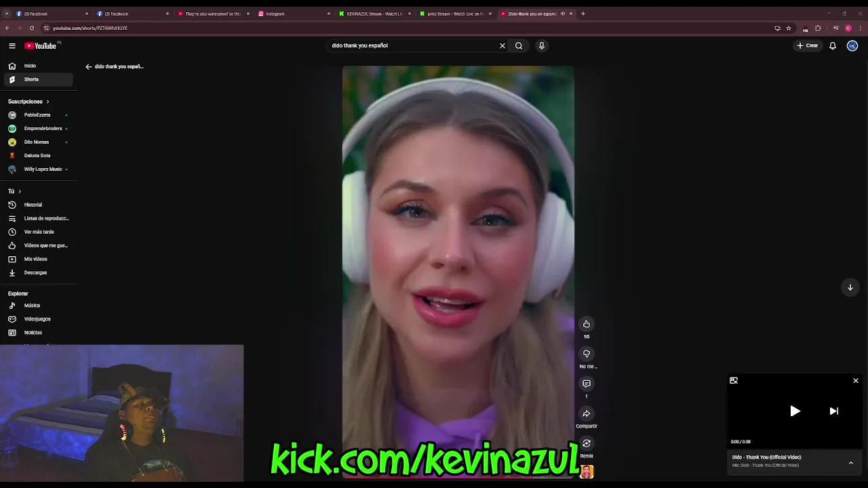The height and width of the screenshot is (488, 868).
Task: Open a new browser tab
Action: pos(583,14)
